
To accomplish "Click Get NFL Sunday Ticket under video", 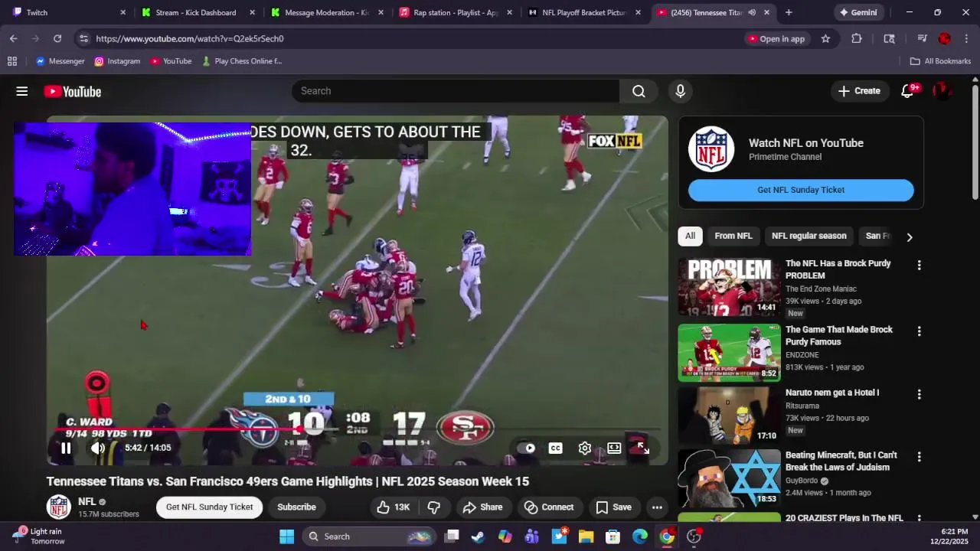I will pyautogui.click(x=209, y=507).
